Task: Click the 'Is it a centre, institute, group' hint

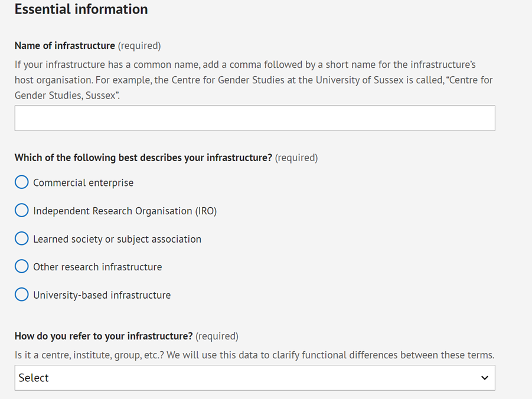Action: tap(254, 355)
